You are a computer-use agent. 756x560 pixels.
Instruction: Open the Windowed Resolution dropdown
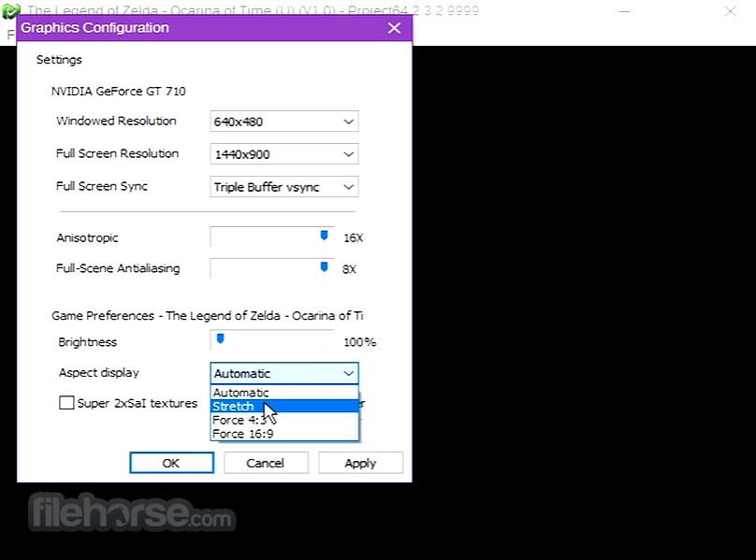(284, 122)
